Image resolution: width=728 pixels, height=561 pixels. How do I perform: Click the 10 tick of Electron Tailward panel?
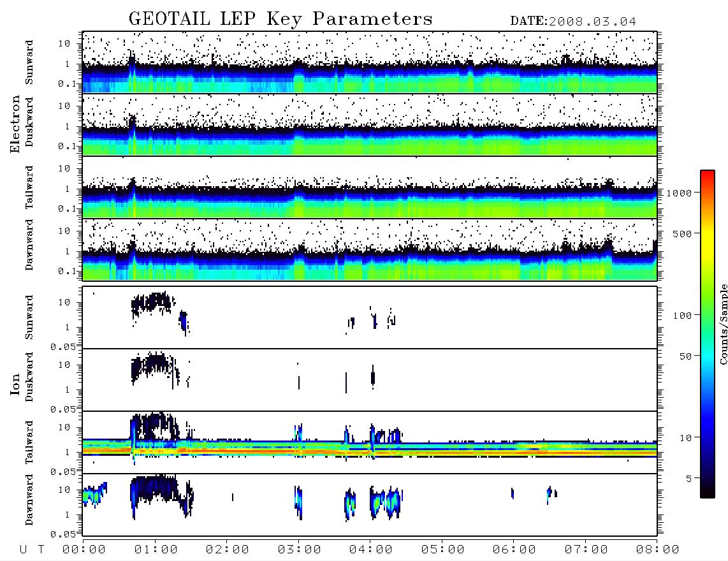click(64, 168)
